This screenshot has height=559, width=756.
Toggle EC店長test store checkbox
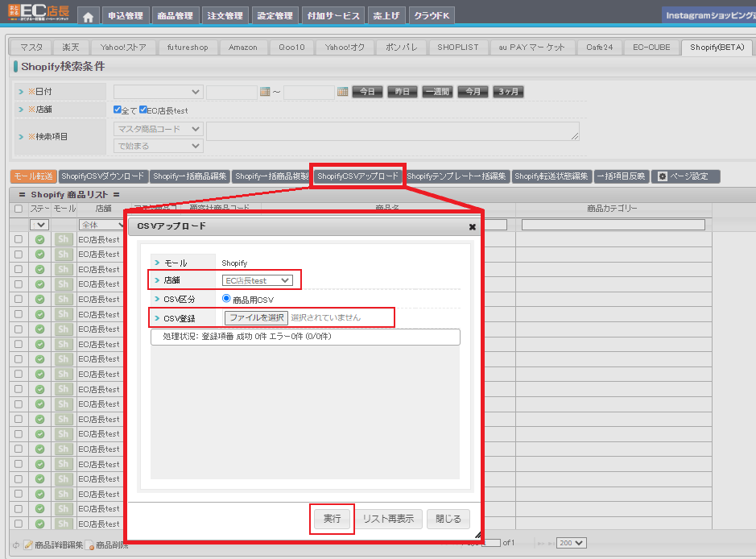tap(143, 110)
